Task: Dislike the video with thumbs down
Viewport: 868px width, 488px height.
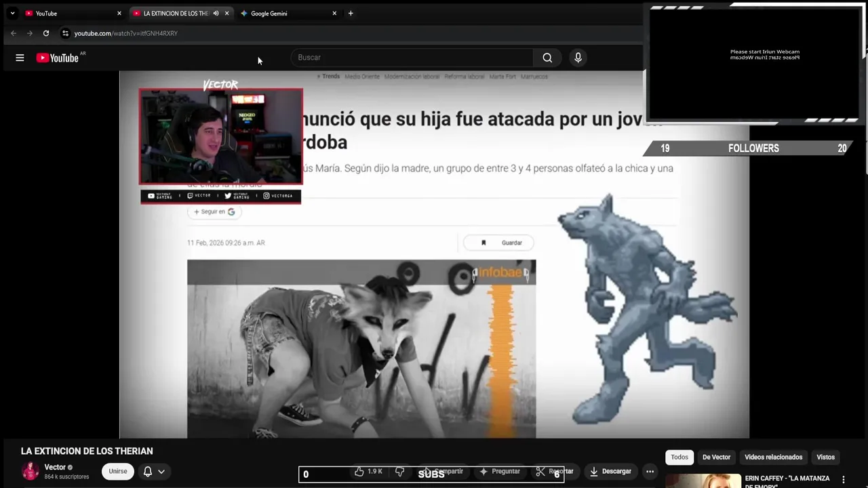Action: click(x=400, y=471)
